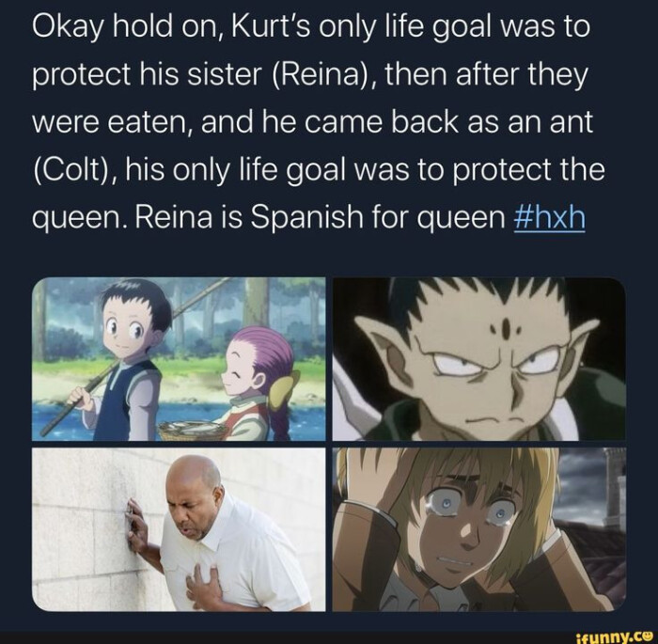Click the ifunny smiley face icon
Viewport: 658px width, 644px height.
(649, 636)
